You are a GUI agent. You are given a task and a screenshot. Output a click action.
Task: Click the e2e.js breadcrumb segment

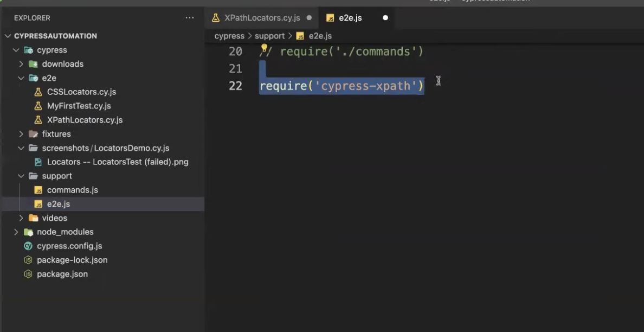[x=320, y=36]
